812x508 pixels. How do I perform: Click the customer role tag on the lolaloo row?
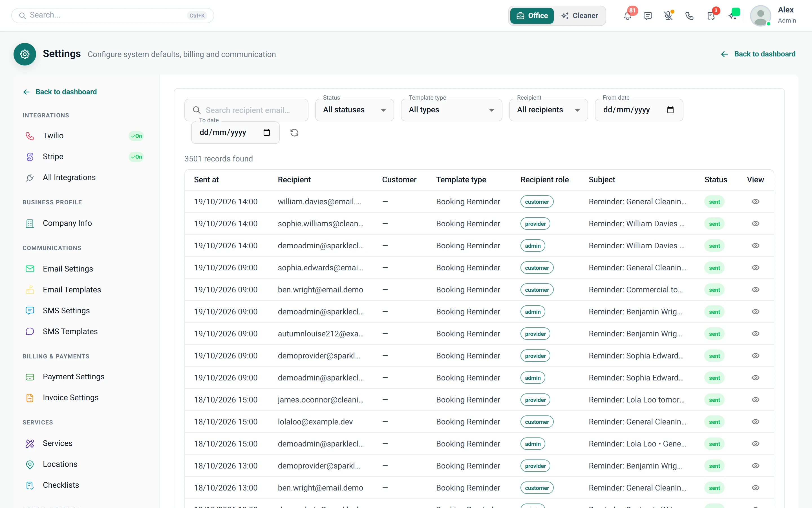[537, 422]
